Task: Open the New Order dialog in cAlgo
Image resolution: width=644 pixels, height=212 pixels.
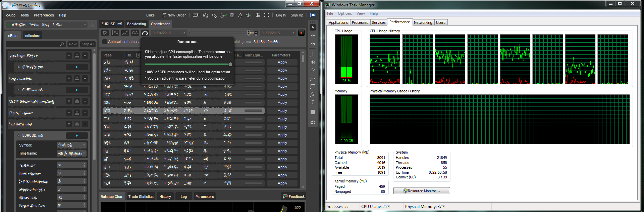Action: [174, 15]
